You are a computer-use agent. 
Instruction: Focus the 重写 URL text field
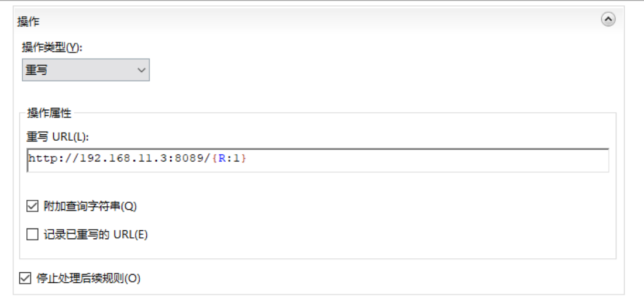coord(318,160)
